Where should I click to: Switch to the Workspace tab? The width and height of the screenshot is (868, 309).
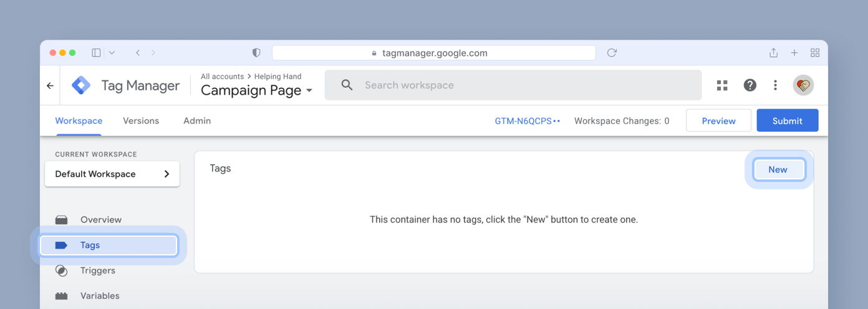coord(79,121)
